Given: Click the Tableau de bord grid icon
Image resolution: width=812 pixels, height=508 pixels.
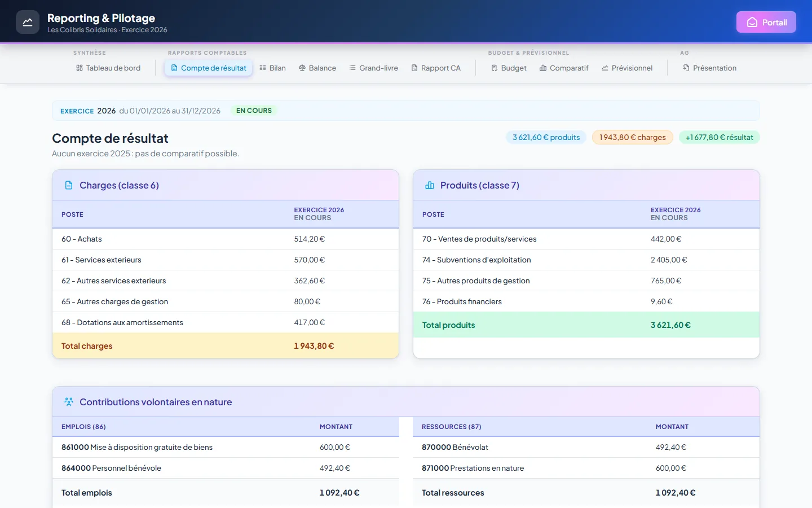Looking at the screenshot, I should [80, 68].
